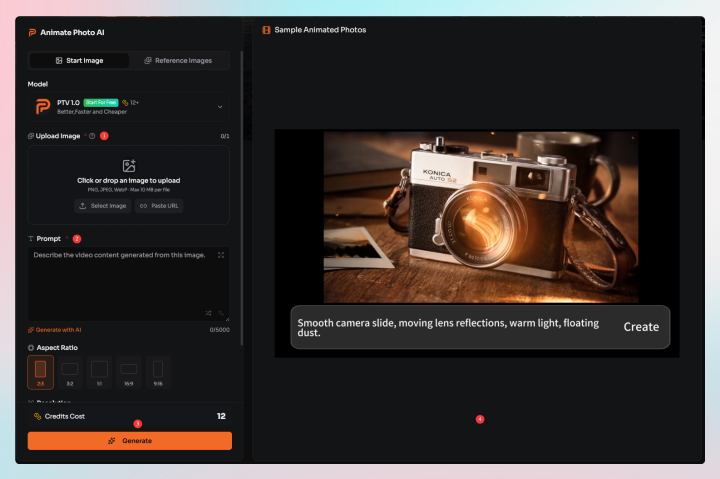Click the Credits Cost coins icon

point(38,417)
